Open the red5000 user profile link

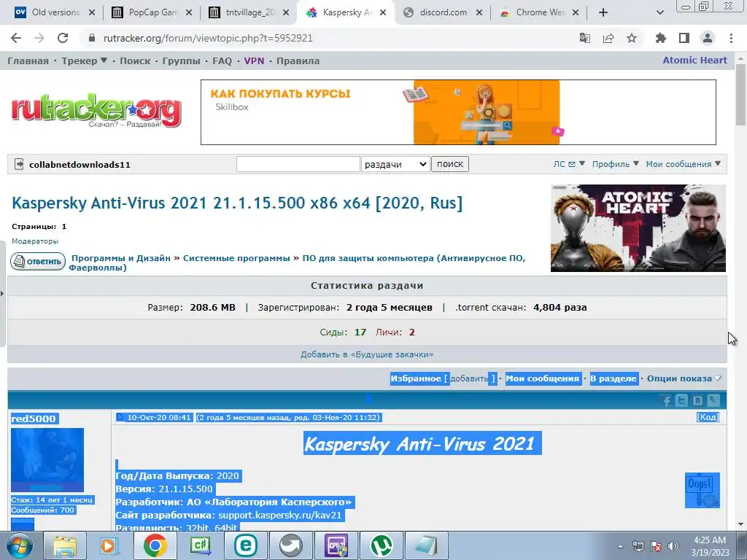click(34, 419)
